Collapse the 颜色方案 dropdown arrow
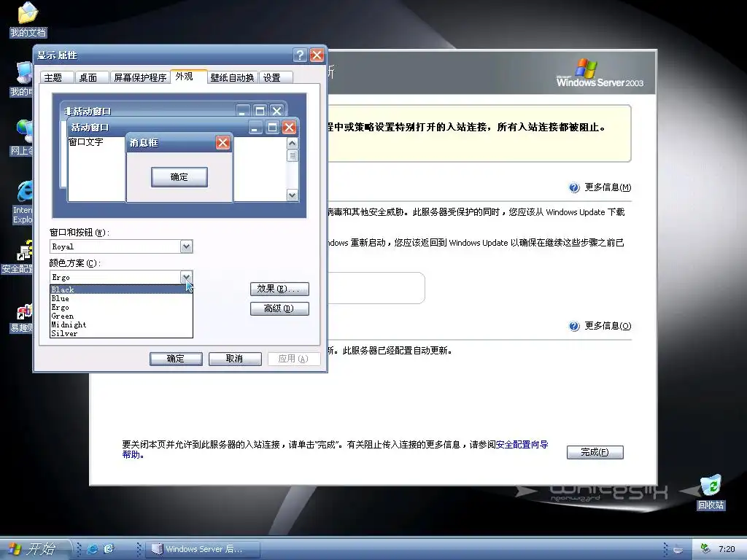Image resolution: width=747 pixels, height=560 pixels. coord(186,277)
